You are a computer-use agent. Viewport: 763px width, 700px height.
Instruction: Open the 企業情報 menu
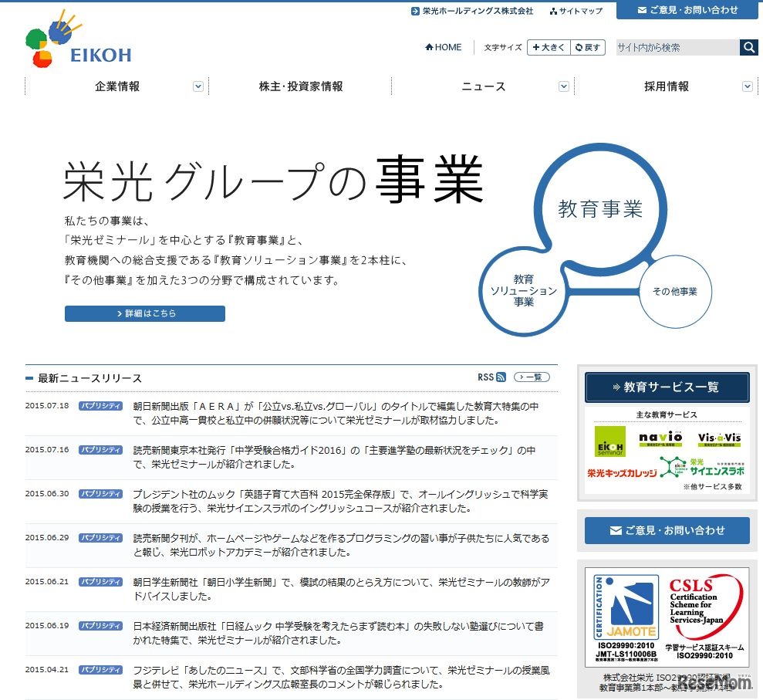[116, 86]
